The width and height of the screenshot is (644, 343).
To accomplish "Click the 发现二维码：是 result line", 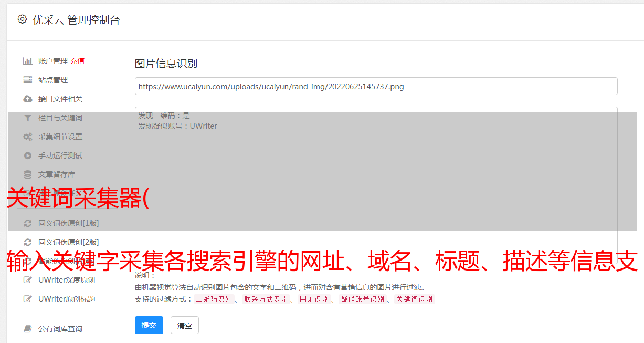I will tap(164, 116).
